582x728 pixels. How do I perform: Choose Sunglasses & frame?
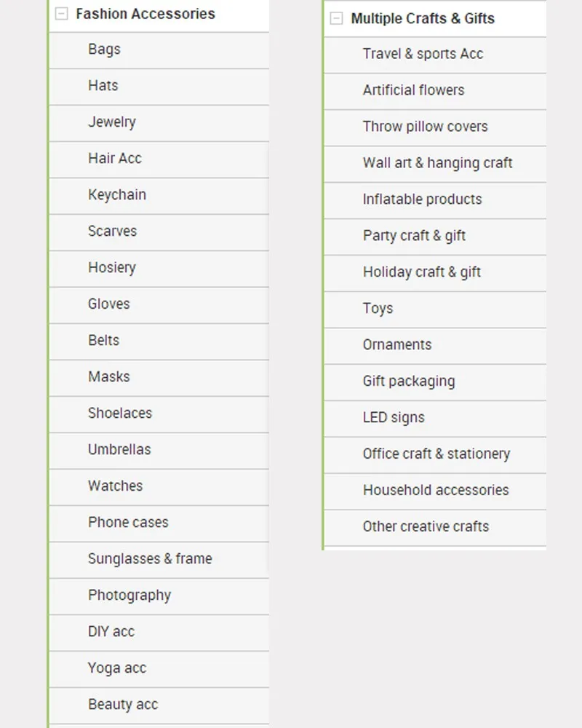159,560
